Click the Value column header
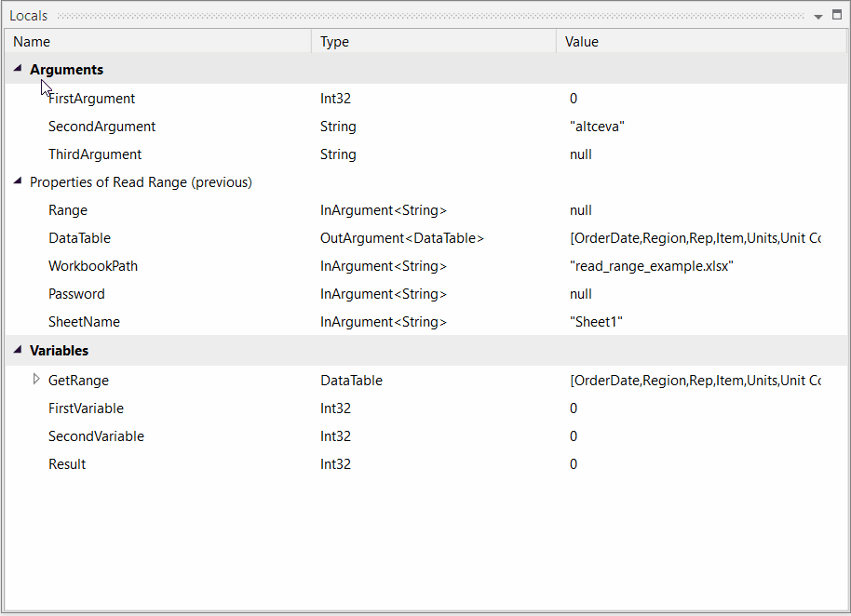The height and width of the screenshot is (616, 851). click(x=702, y=42)
